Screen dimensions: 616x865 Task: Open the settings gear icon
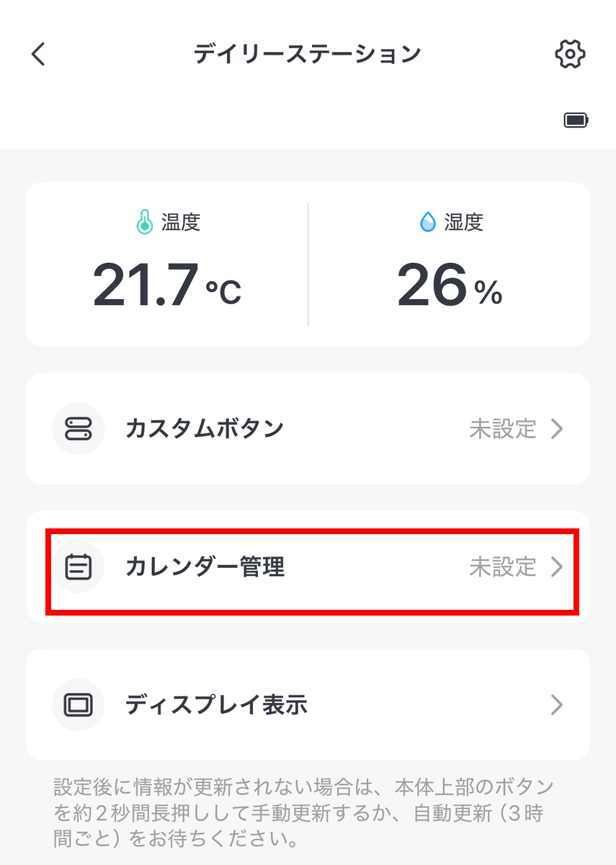570,55
